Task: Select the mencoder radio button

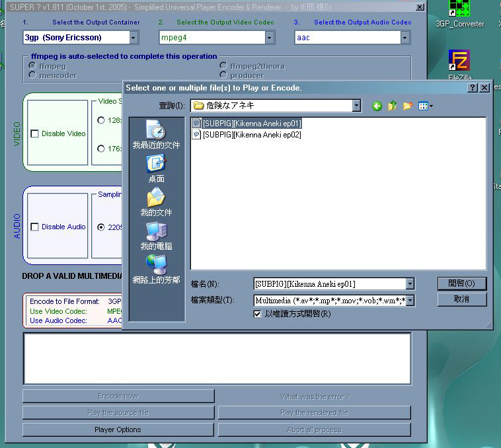Action: coord(32,75)
